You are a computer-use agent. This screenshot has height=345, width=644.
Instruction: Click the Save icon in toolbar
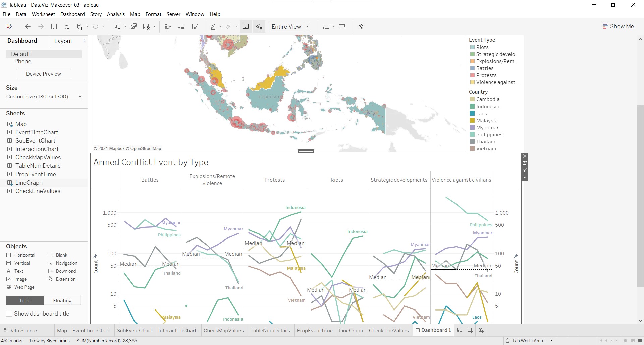pos(54,27)
